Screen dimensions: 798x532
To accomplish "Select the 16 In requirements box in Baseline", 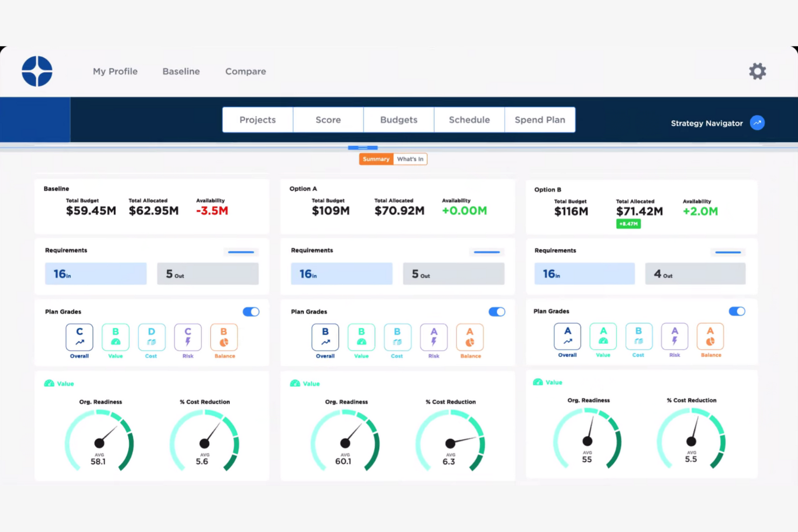I will 95,273.
